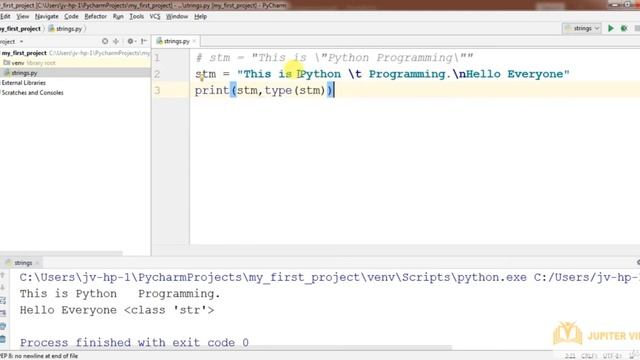Viewport: 640px width, 360px height.
Task: Hide the Project tool window with pin icon
Action: click(x=144, y=41)
